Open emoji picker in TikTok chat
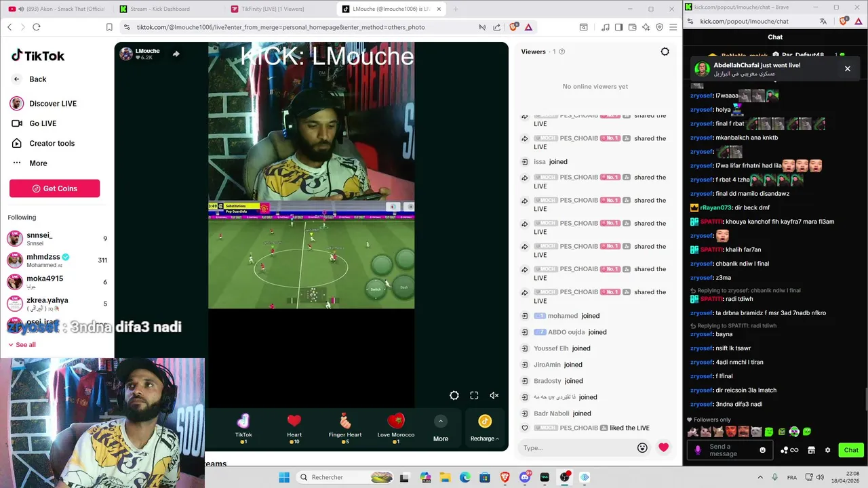This screenshot has height=488, width=868. pyautogui.click(x=642, y=447)
